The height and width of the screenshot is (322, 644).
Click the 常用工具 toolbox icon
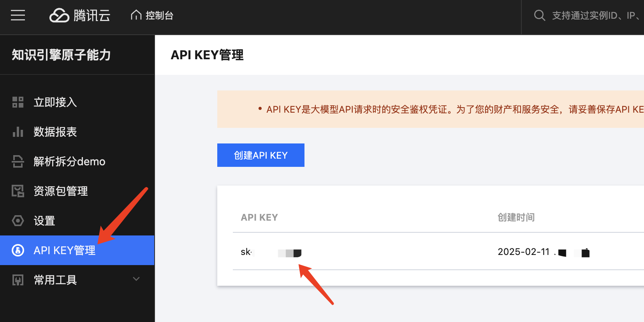click(18, 280)
